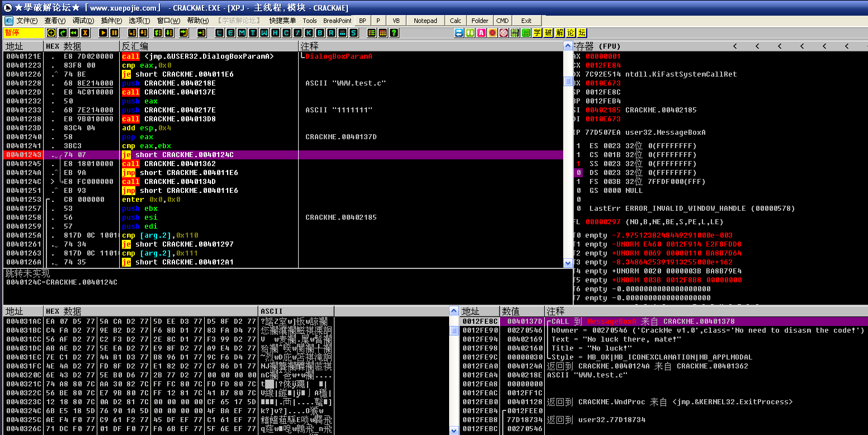This screenshot has height=435, width=868.
Task: Click the X close-program toolbar icon
Action: pyautogui.click(x=85, y=33)
